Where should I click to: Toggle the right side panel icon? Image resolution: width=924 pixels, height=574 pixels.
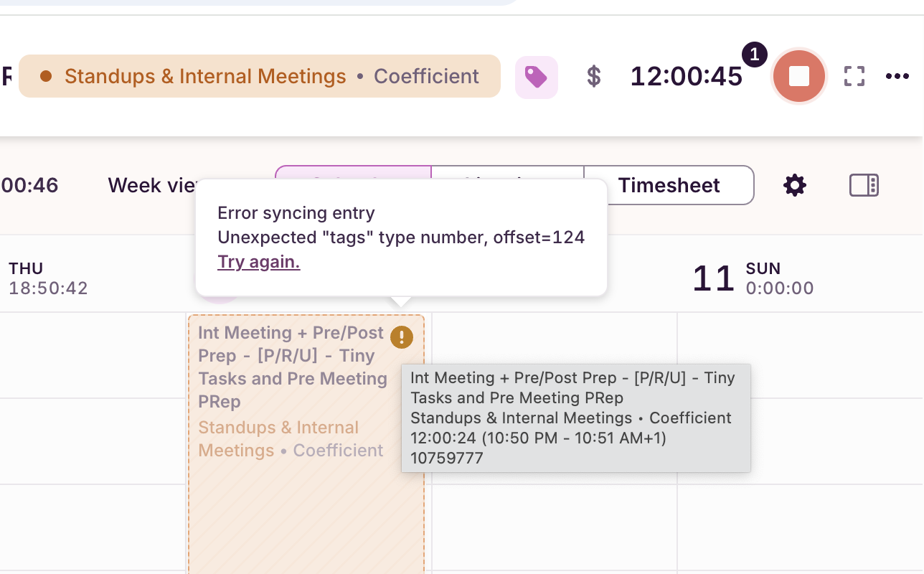(864, 186)
